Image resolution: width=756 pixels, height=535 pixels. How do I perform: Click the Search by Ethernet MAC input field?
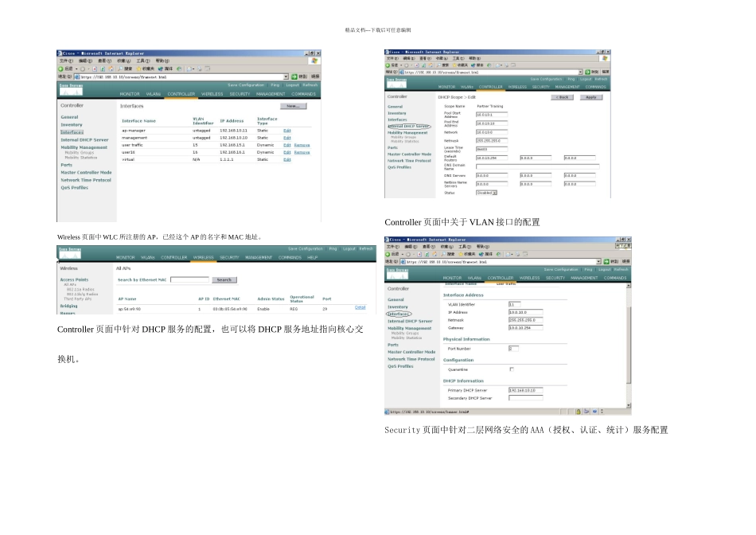(x=189, y=279)
